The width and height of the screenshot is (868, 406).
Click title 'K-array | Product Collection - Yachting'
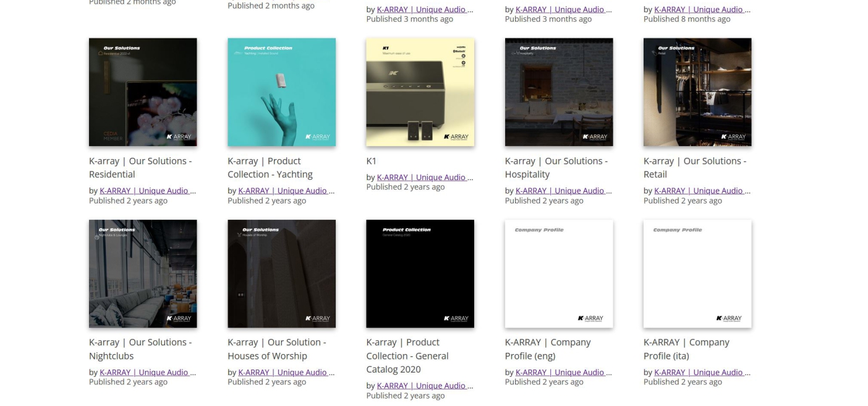coord(270,168)
